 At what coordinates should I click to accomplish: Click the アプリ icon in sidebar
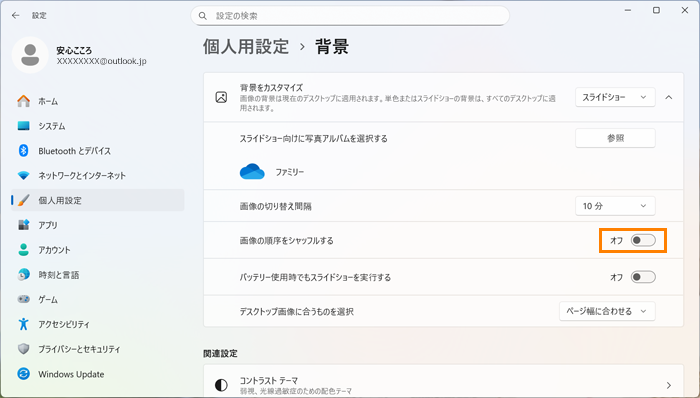(x=24, y=224)
